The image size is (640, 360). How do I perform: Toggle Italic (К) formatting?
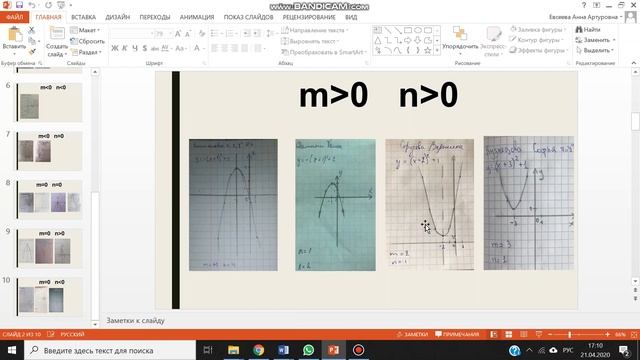(x=124, y=48)
